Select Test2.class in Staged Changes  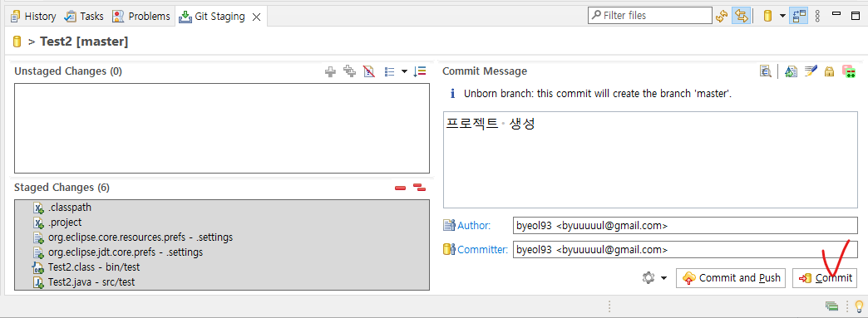pyautogui.click(x=222, y=267)
